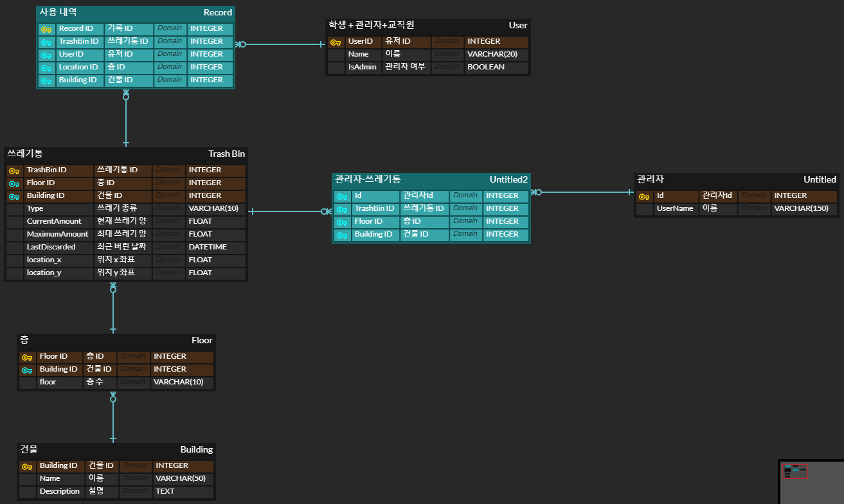This screenshot has width=844, height=504.
Task: Click key icon of Floor ID in Trash Bin table
Action: 14,184
